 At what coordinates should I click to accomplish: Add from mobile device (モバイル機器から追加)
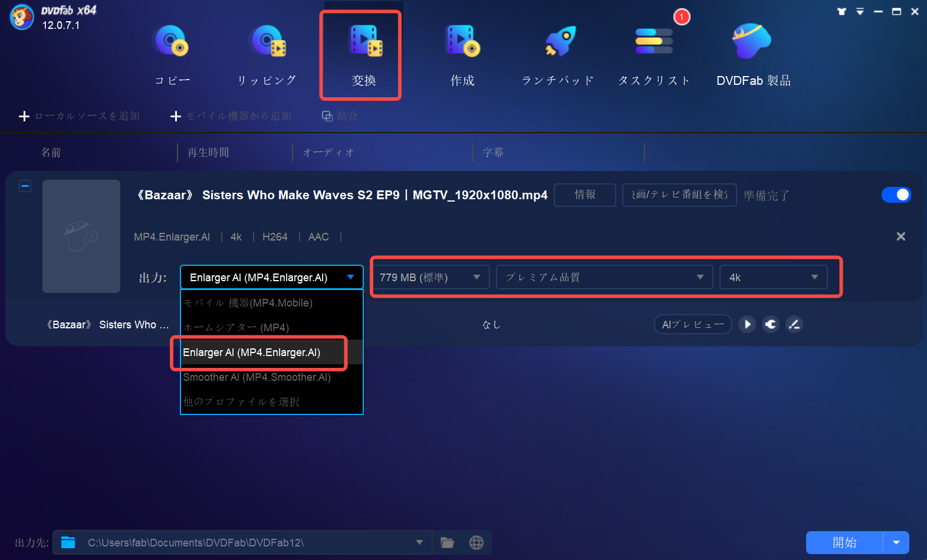231,116
